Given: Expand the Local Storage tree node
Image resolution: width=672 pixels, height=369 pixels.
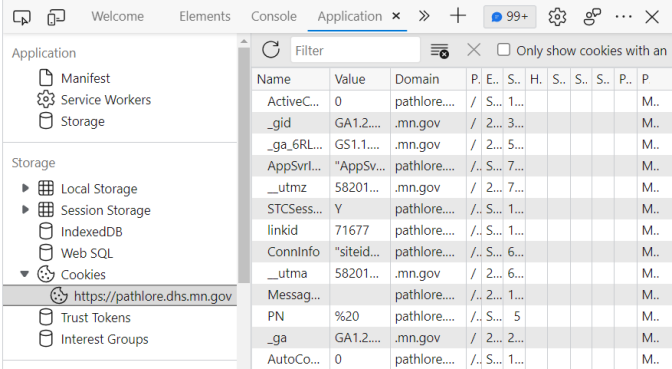Looking at the screenshot, I should (x=25, y=188).
